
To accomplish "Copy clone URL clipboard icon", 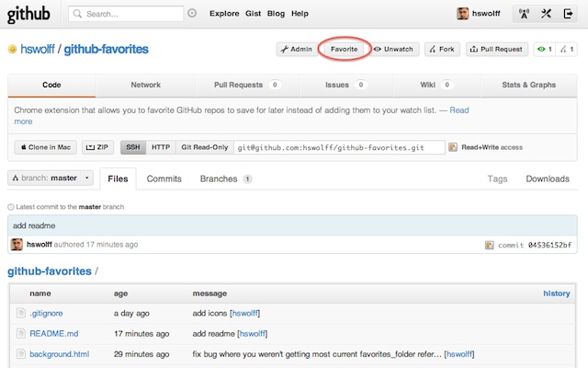I will 453,147.
